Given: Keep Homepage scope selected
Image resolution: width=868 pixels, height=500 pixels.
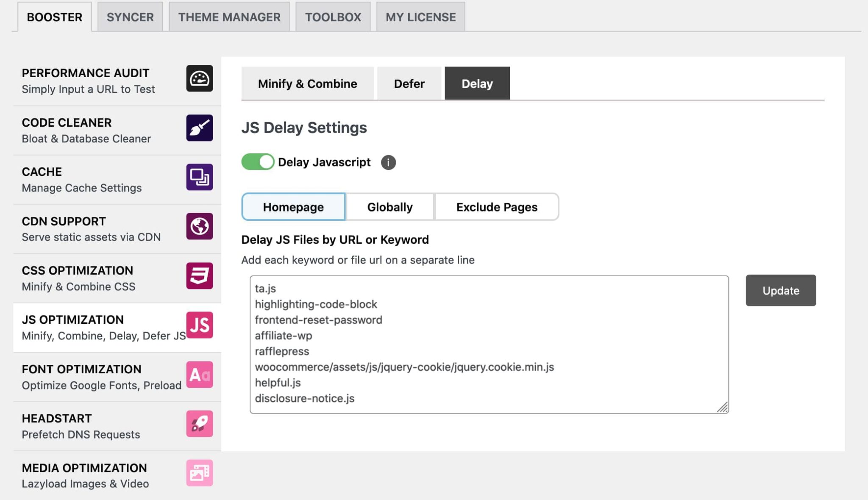Looking at the screenshot, I should point(293,207).
